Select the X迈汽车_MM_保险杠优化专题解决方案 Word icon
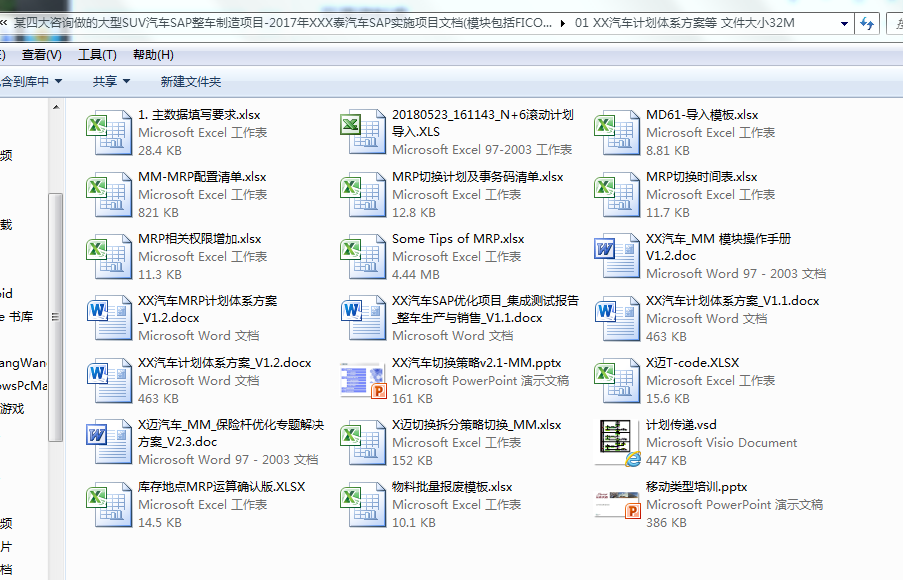Screen dimensions: 903x580 (x=110, y=443)
